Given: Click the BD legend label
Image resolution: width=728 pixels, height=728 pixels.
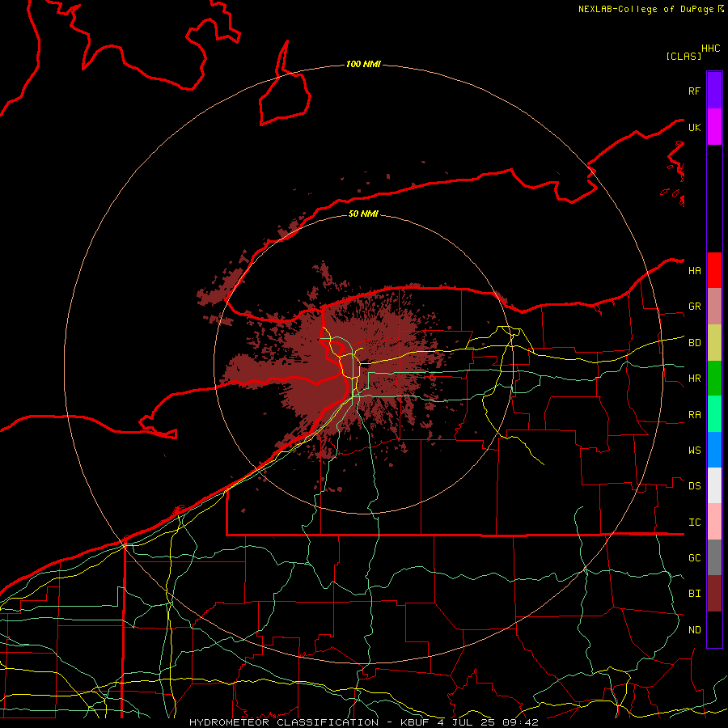Looking at the screenshot, I should 694,343.
